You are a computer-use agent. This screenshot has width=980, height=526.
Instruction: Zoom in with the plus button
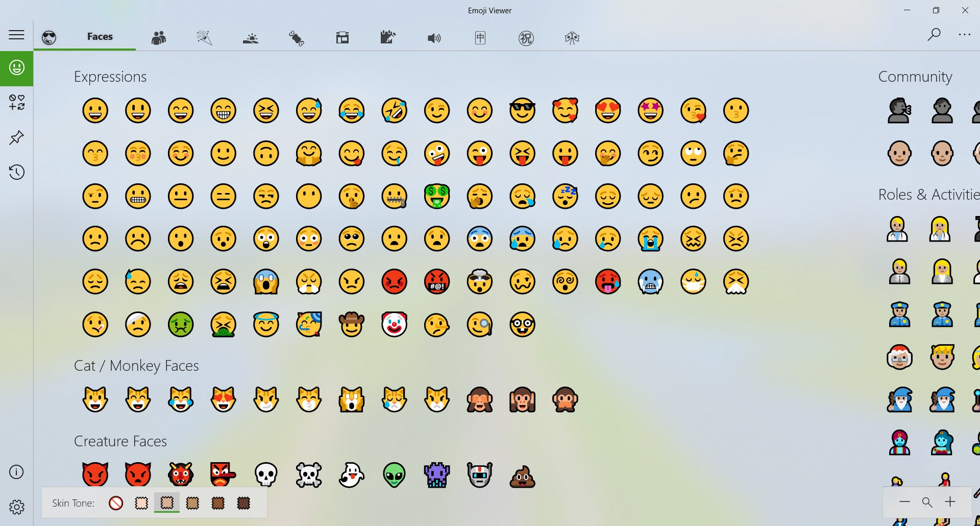click(950, 502)
